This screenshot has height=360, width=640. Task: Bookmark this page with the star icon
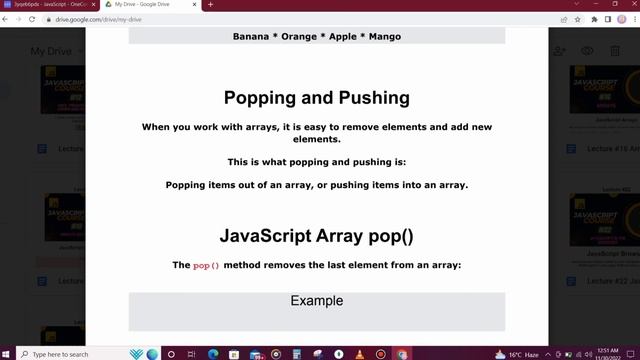point(578,20)
